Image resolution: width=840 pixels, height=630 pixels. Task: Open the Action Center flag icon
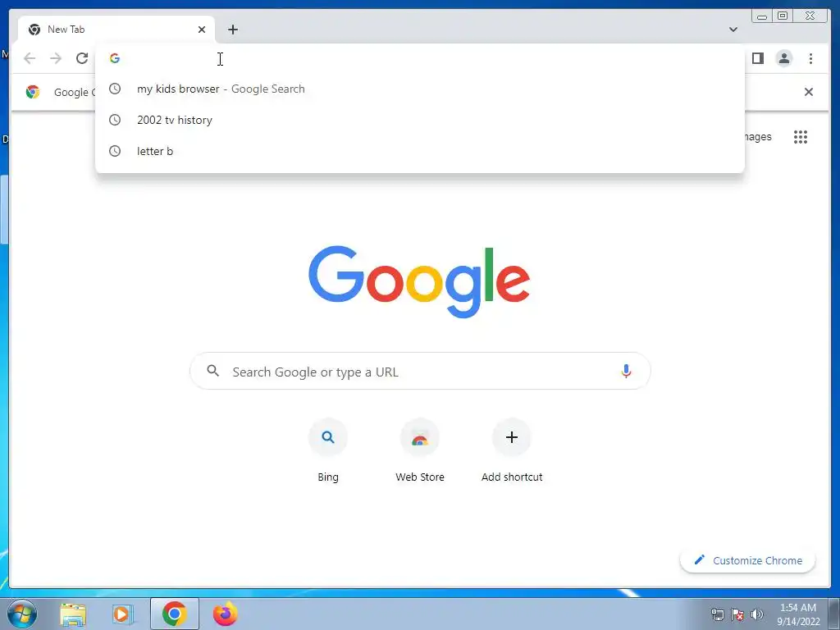[x=737, y=614]
